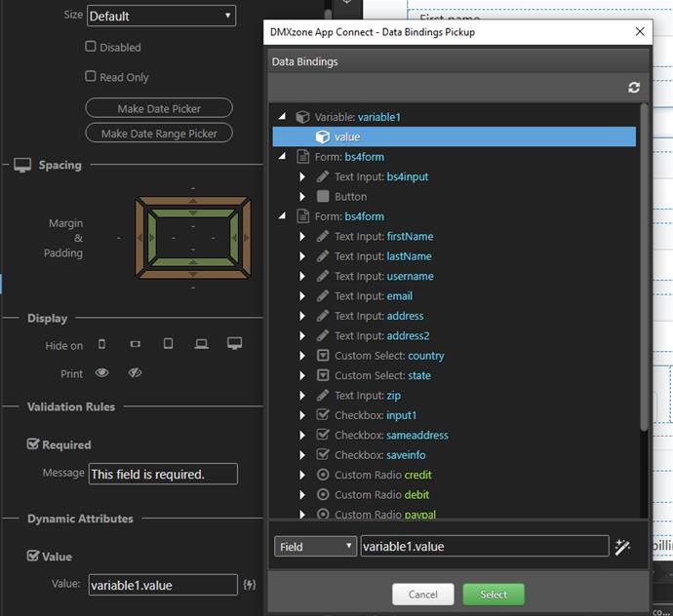The width and height of the screenshot is (673, 616).
Task: Expand Text Input: username node
Action: 302,276
